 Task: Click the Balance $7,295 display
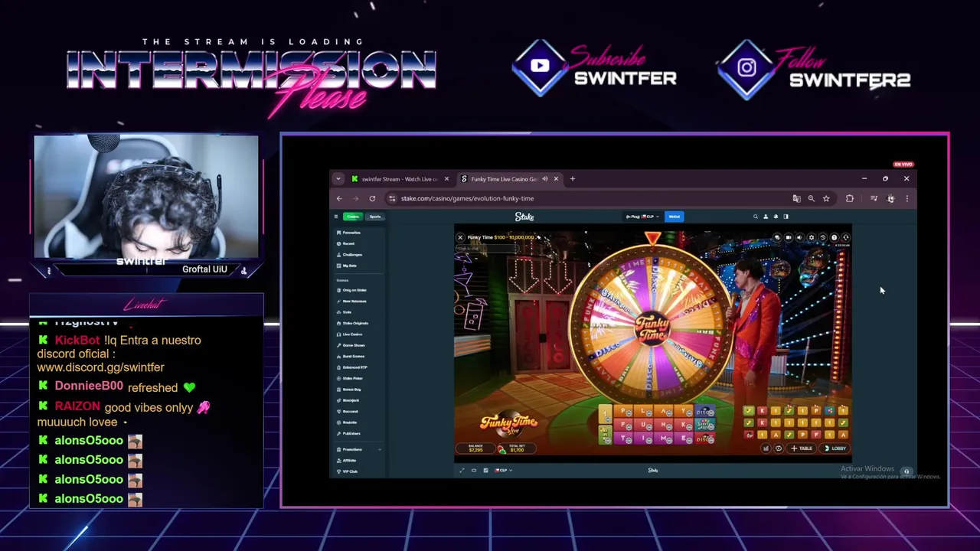475,448
